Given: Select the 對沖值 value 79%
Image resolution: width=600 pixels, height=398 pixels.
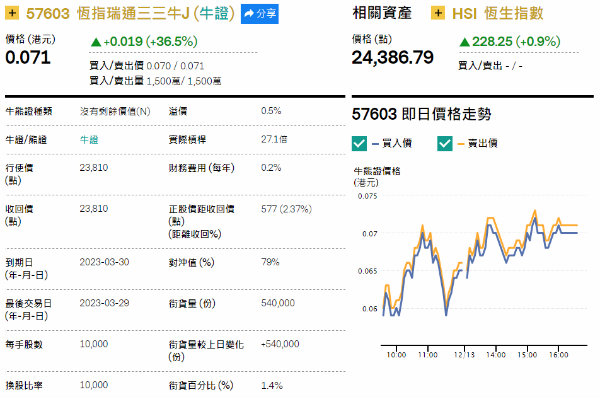Looking at the screenshot, I should (270, 262).
